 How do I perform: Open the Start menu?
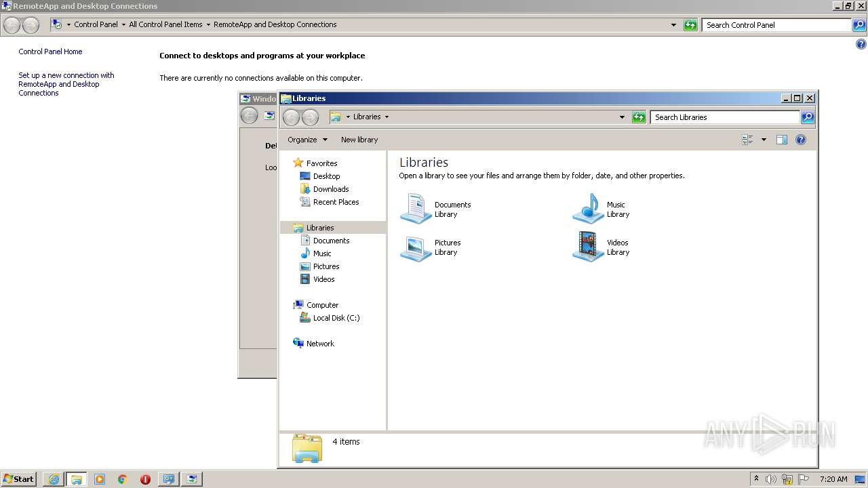coord(18,479)
